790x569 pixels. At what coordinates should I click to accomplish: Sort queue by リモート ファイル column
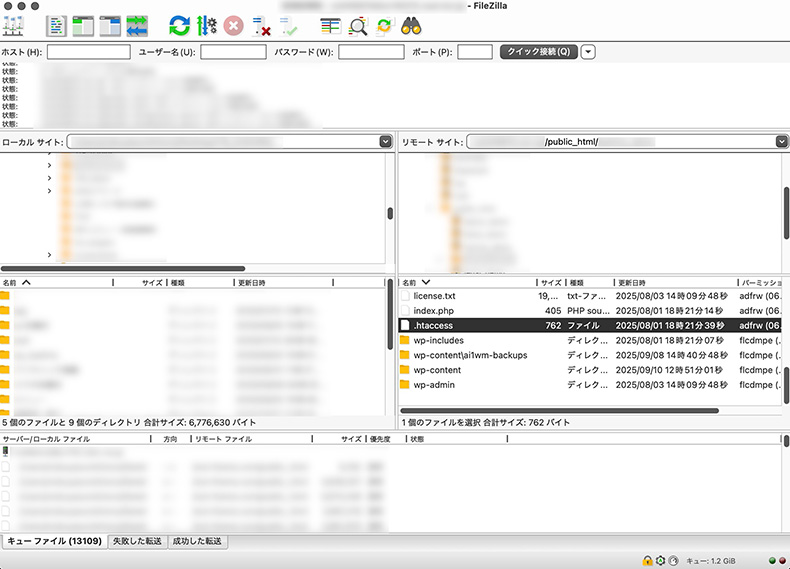251,439
